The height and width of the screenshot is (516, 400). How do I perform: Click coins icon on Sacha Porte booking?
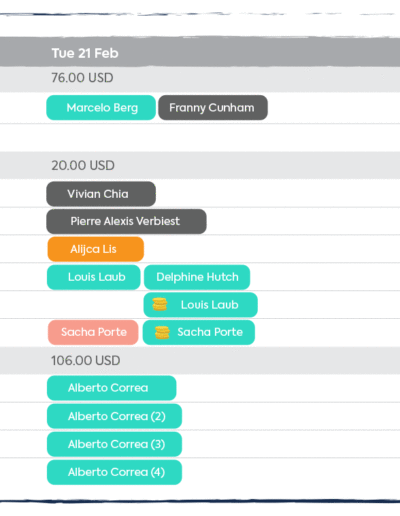coord(162,332)
